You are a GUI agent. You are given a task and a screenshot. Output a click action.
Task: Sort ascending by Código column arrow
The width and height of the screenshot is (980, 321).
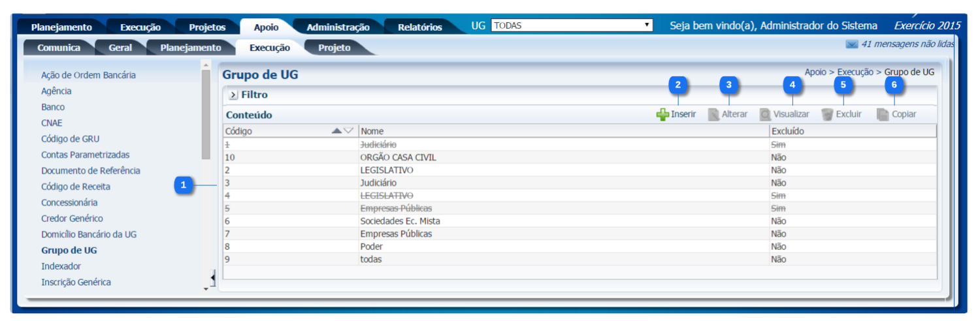pyautogui.click(x=337, y=131)
